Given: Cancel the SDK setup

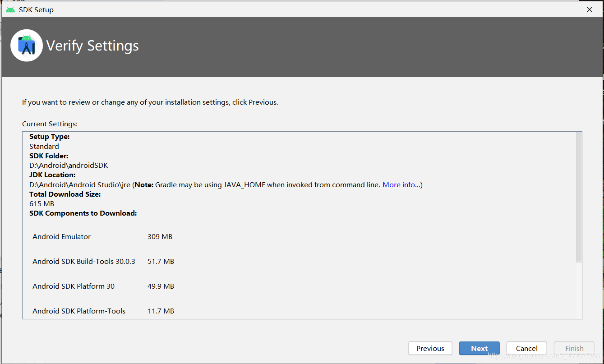Looking at the screenshot, I should pyautogui.click(x=527, y=348).
